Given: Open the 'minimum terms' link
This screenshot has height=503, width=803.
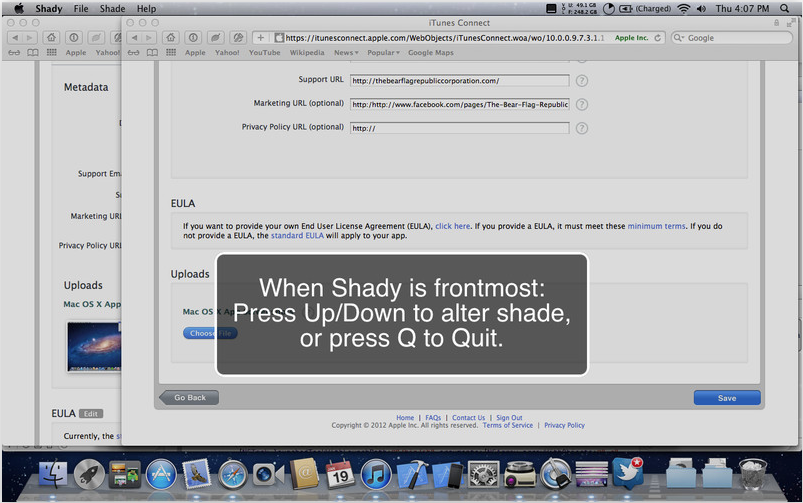Looking at the screenshot, I should click(656, 226).
